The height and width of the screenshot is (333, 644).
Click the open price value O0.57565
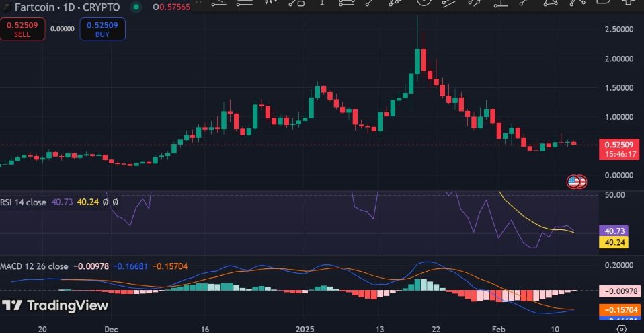pos(171,7)
